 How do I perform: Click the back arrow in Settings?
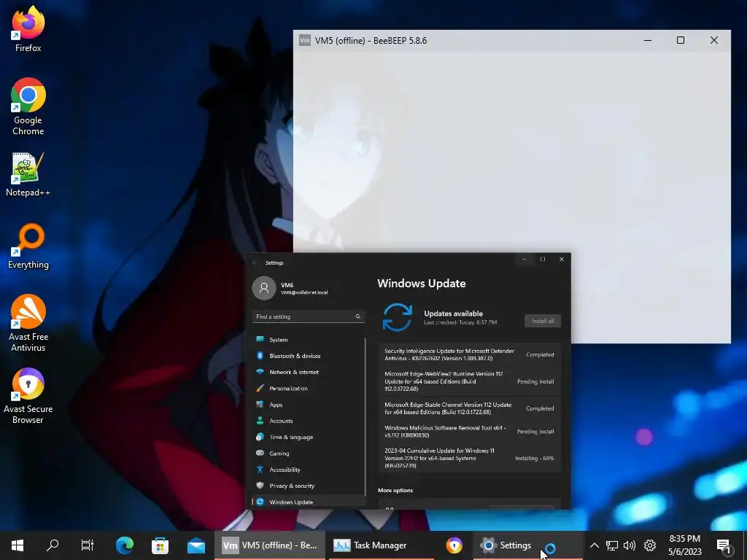tap(255, 262)
